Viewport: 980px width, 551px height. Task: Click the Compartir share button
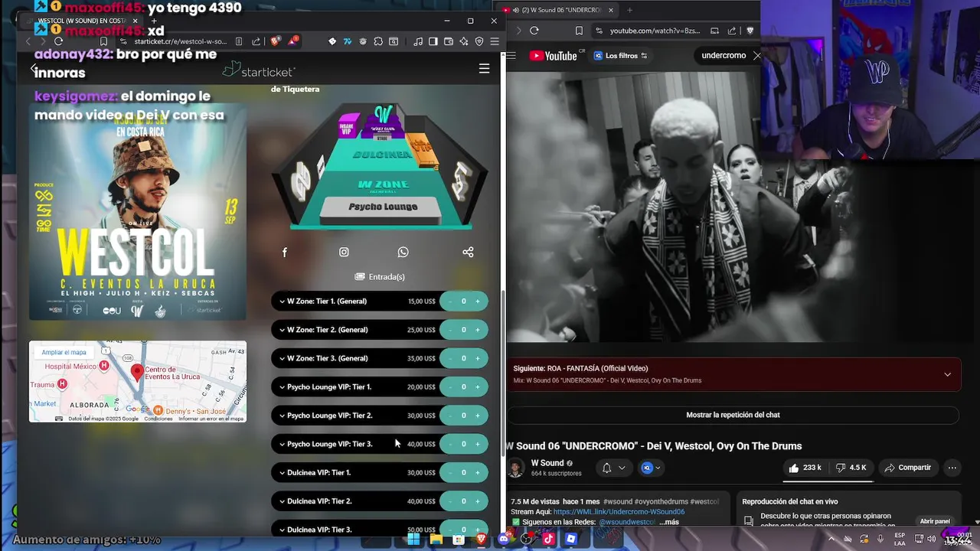click(908, 468)
